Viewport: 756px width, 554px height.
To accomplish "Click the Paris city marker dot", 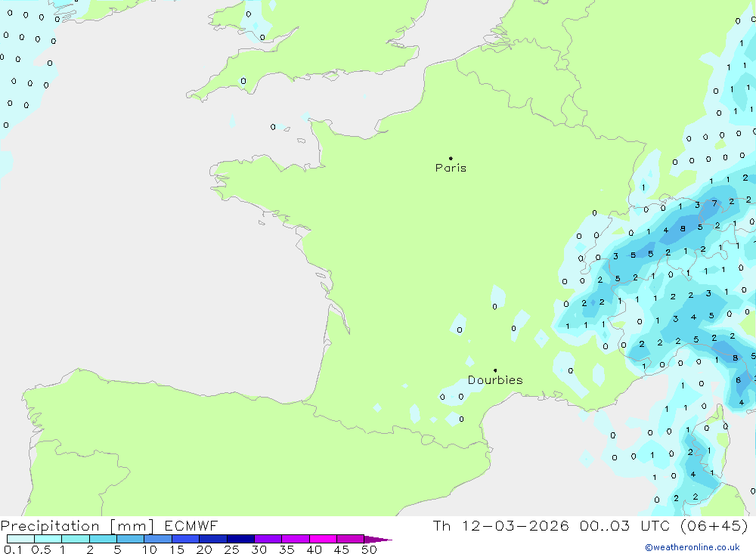I will coord(451,159).
